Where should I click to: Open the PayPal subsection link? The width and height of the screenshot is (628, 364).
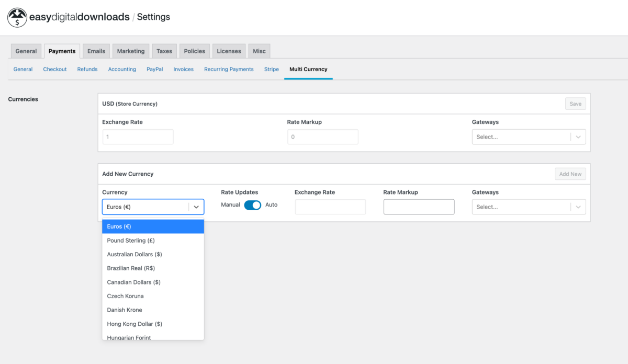pyautogui.click(x=154, y=69)
